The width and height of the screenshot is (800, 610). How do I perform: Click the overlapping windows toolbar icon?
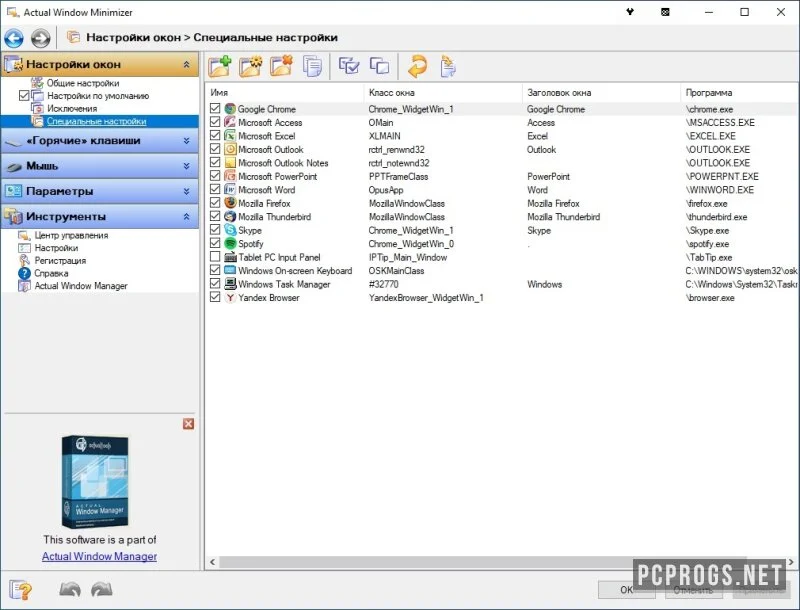[380, 66]
